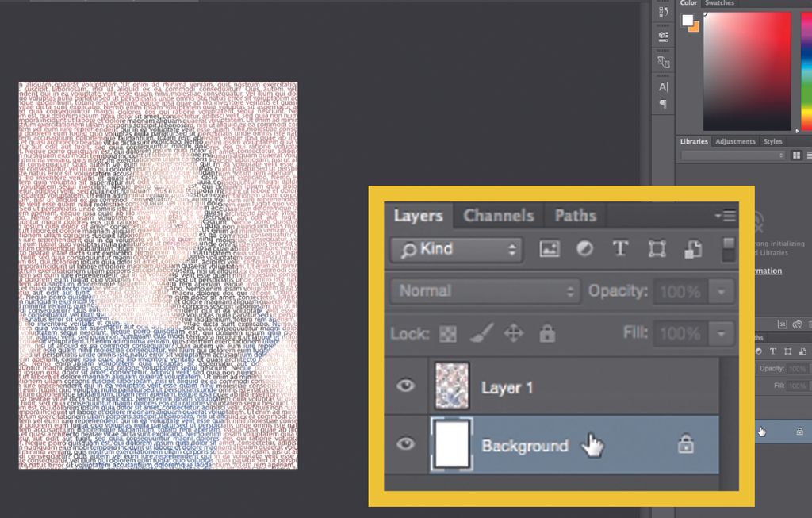
Task: Enable Lock transparent pixels
Action: tap(448, 333)
